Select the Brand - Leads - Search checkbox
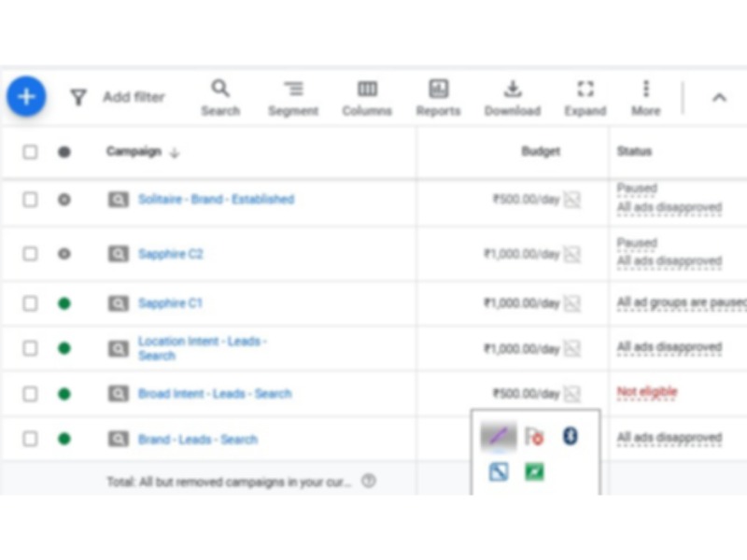Viewport: 747px width, 560px height. (x=31, y=439)
